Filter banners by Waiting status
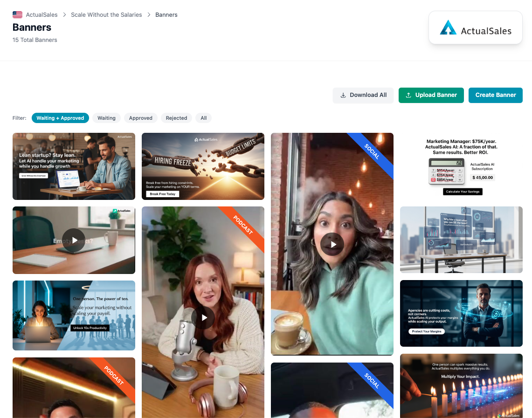This screenshot has height=418, width=532. (106, 118)
